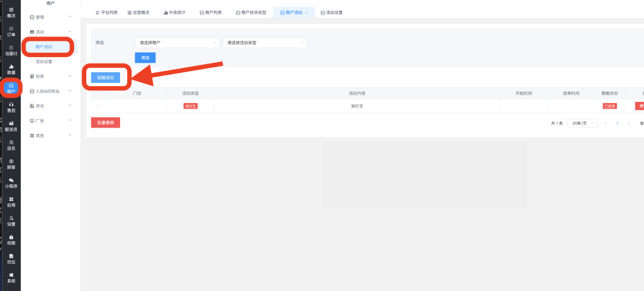Open the 权限 permissions lock icon
Screen dimensions: 644x291
[11, 239]
